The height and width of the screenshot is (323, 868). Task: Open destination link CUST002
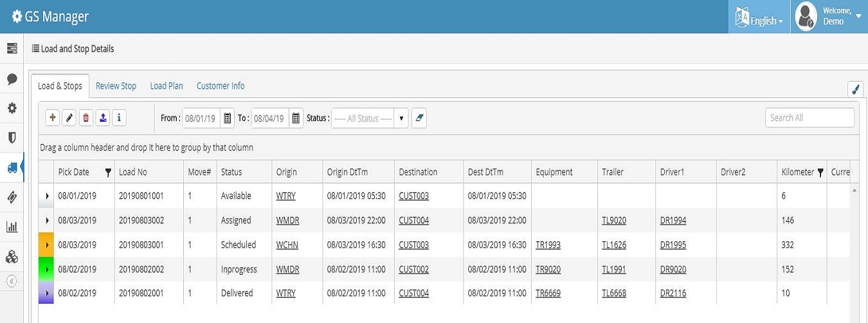(414, 269)
